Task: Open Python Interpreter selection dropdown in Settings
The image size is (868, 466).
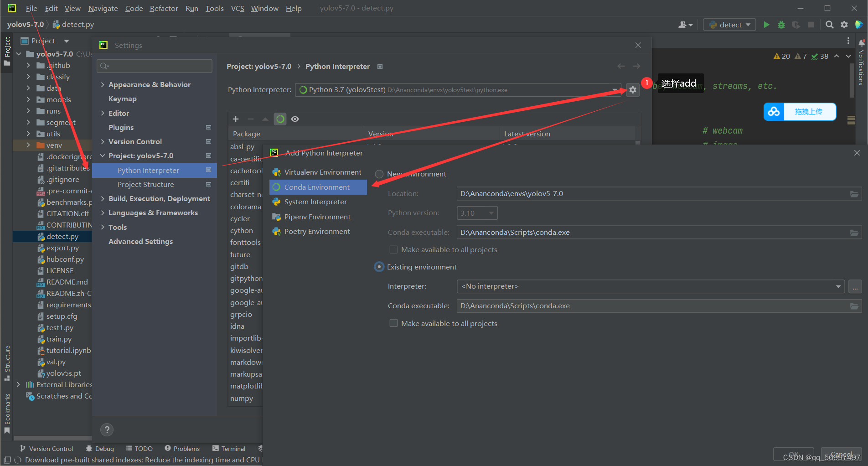Action: (458, 90)
